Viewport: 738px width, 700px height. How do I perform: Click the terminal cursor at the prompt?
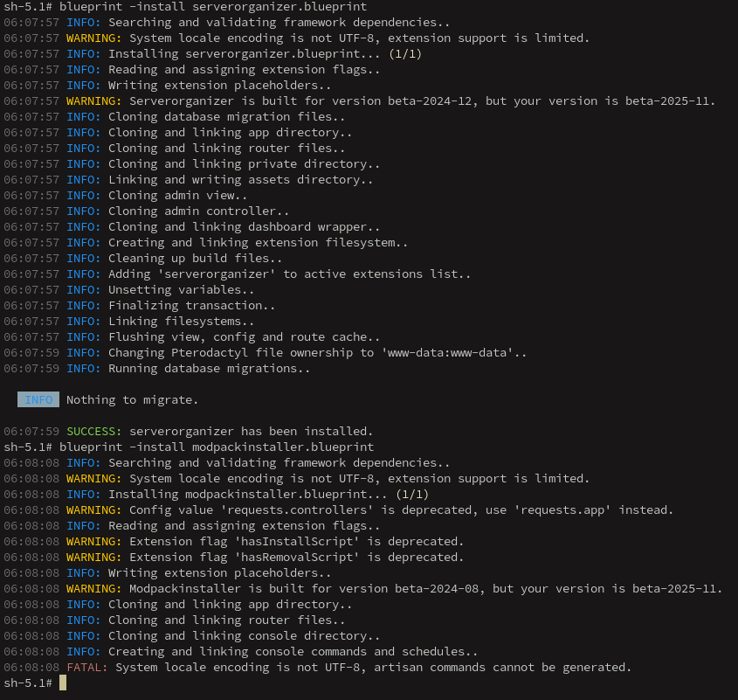click(62, 683)
